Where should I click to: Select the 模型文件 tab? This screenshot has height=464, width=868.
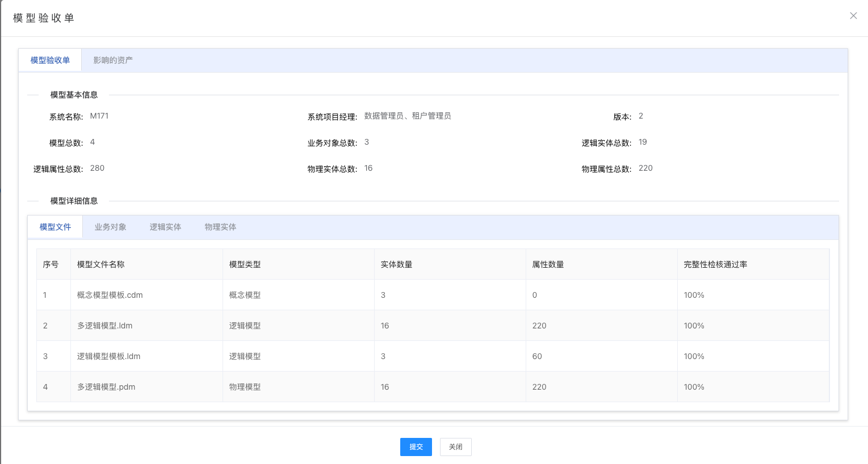click(x=54, y=226)
